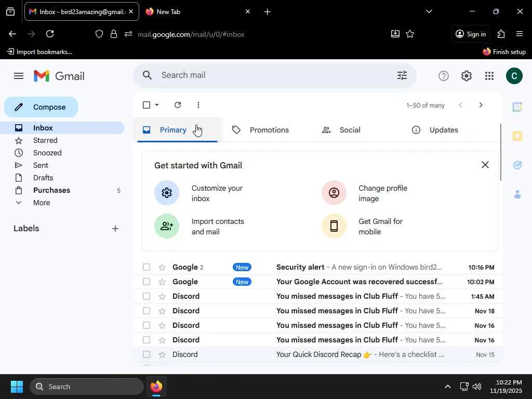Select the Discord 1:45 AM email checkbox
532x399 pixels.
146,296
